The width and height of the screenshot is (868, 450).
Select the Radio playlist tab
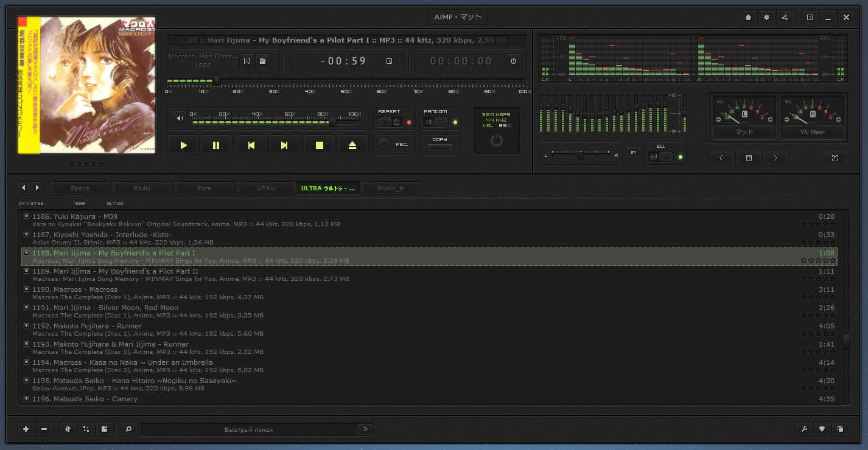coord(142,188)
